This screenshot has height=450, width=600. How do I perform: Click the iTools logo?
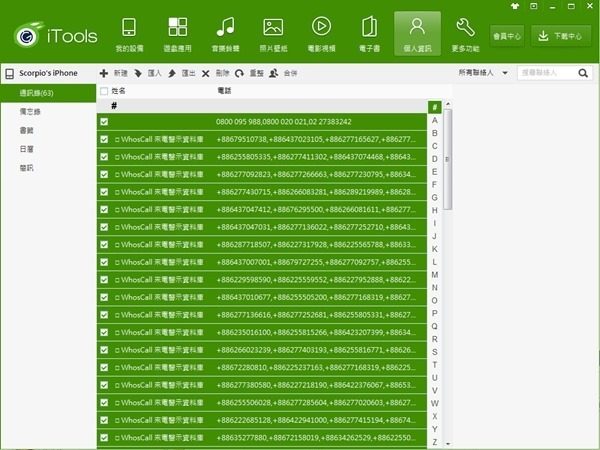click(x=55, y=35)
